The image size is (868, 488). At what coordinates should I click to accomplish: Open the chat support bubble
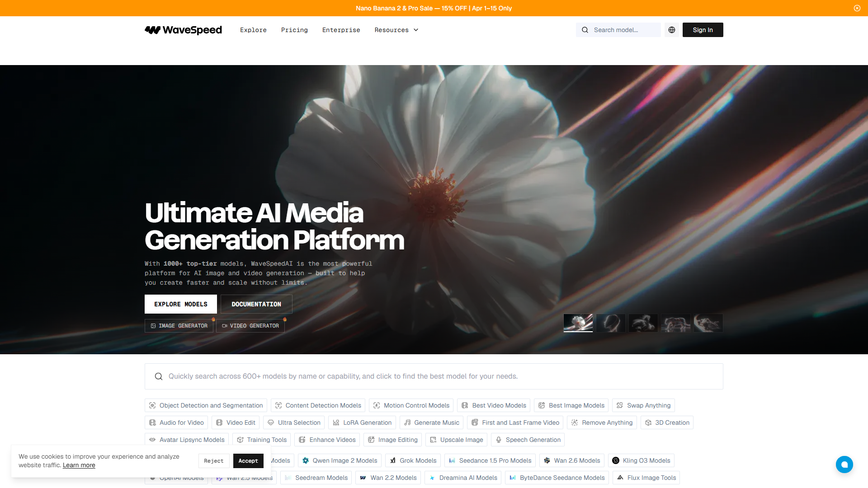[844, 464]
